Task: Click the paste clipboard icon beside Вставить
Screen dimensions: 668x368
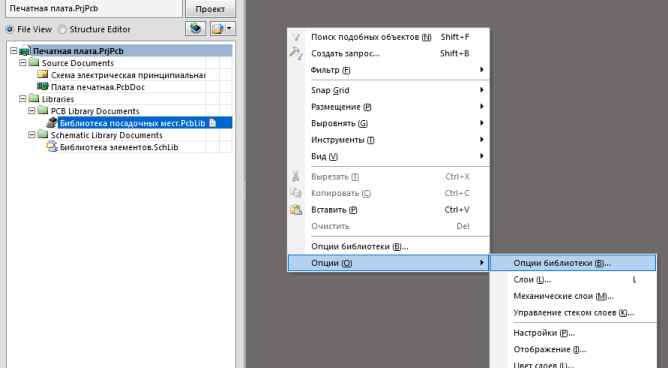Action: tap(296, 210)
